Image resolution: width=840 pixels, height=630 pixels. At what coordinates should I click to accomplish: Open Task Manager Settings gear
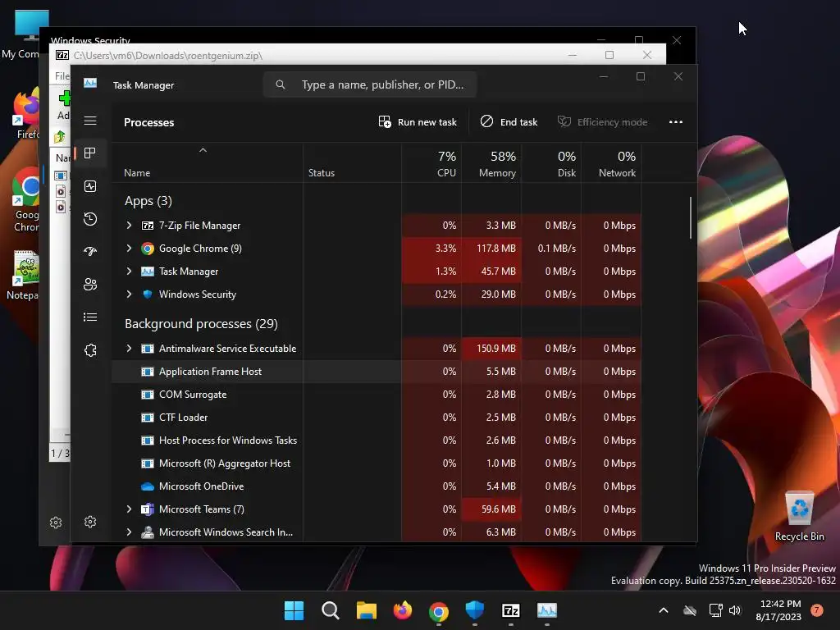click(90, 522)
